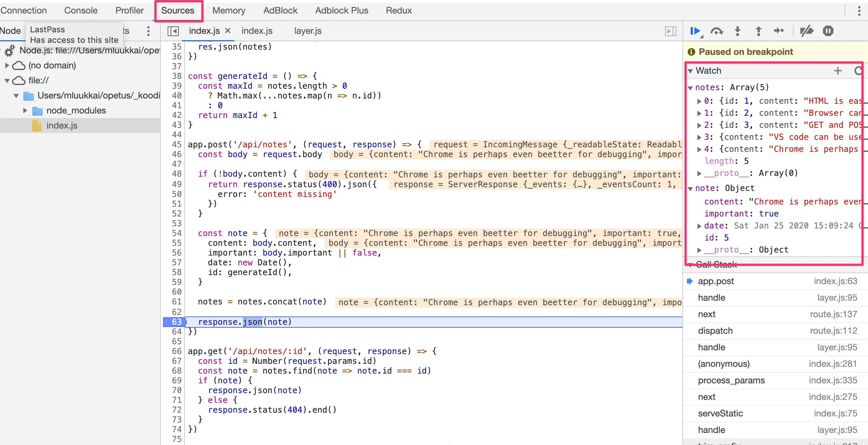868x445 pixels.
Task: Select process_params call stack frame
Action: point(776,380)
